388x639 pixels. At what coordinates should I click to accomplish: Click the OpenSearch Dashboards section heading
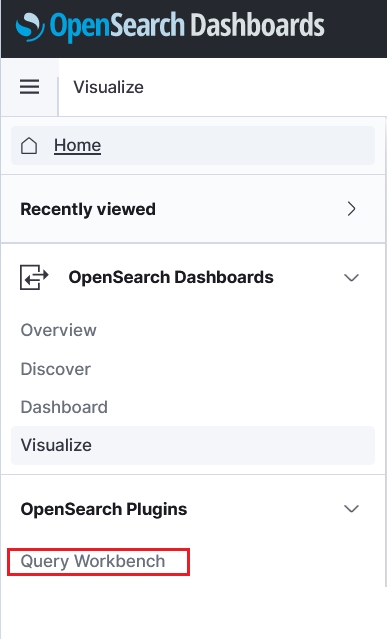coord(171,278)
